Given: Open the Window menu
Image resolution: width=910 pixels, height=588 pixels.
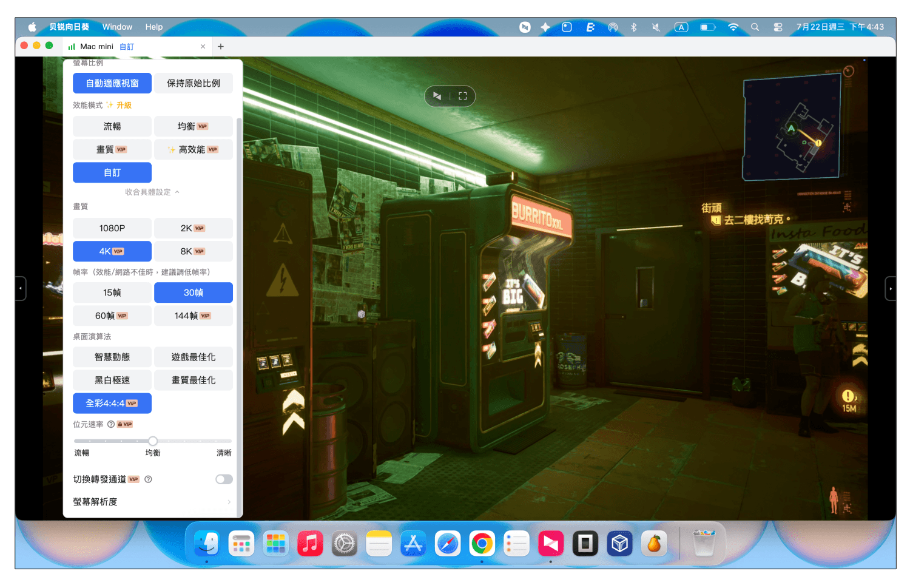Looking at the screenshot, I should coord(117,27).
